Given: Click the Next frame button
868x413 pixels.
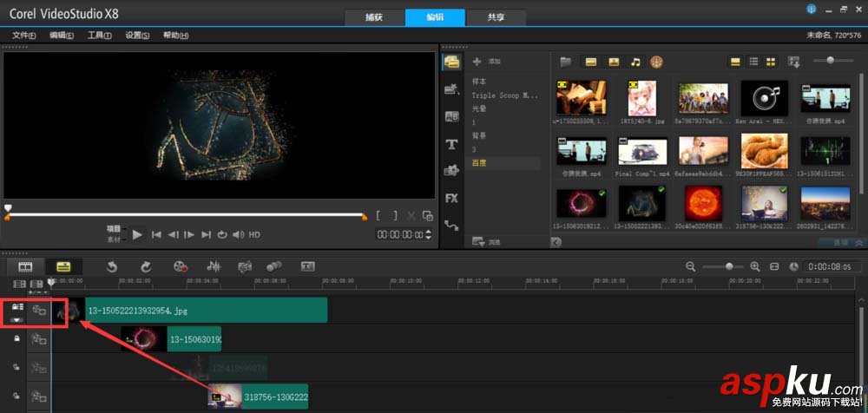Looking at the screenshot, I should [189, 235].
